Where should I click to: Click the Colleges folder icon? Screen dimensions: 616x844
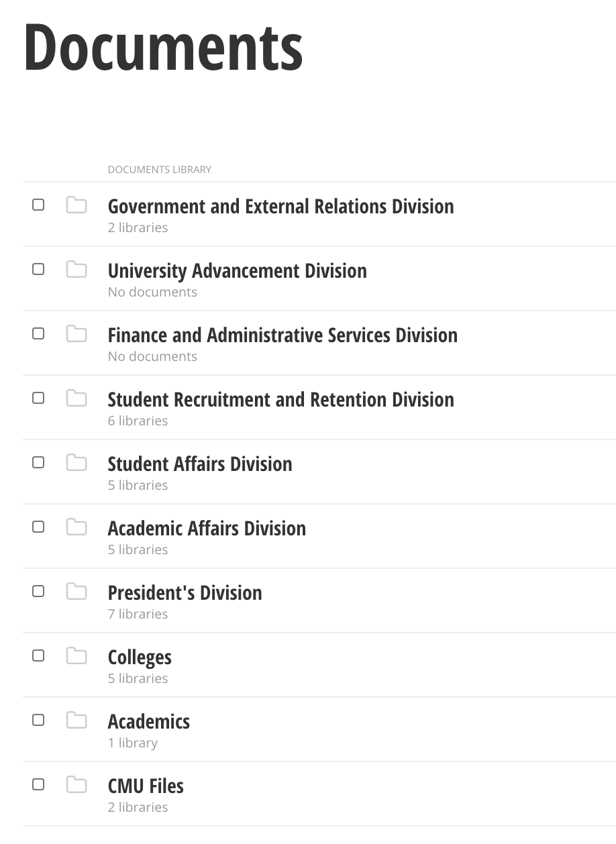(76, 656)
